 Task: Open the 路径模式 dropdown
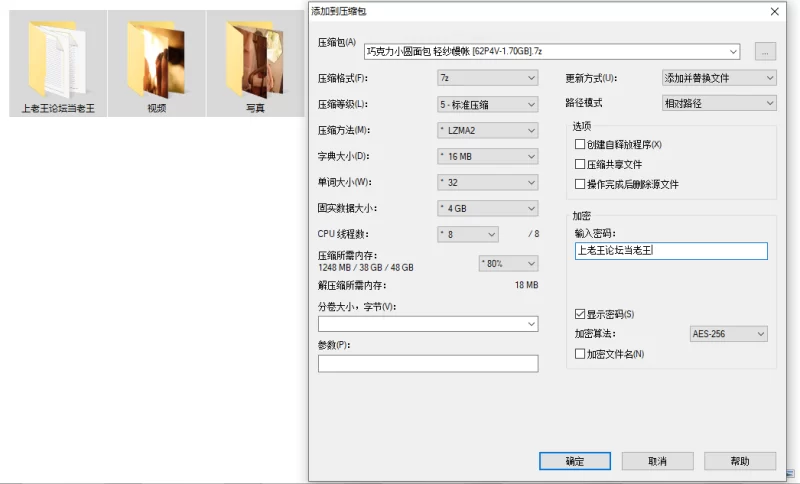click(x=720, y=103)
